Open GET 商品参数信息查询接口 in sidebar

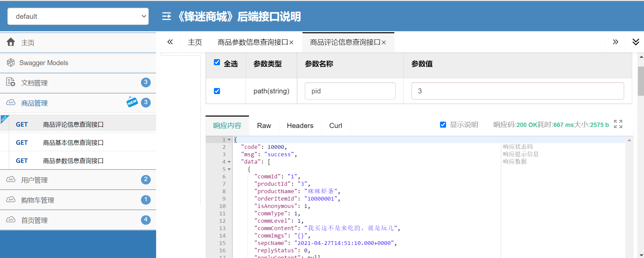coord(78,161)
